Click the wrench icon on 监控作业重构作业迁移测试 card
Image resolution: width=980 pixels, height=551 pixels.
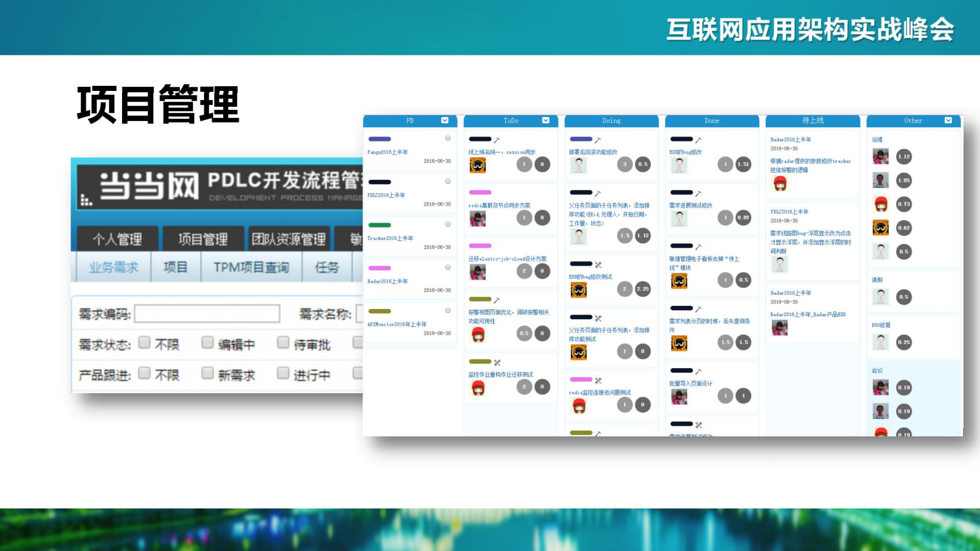click(498, 362)
